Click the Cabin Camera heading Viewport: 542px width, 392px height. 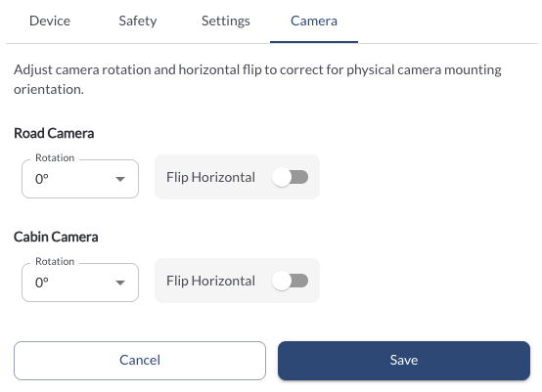click(x=56, y=237)
